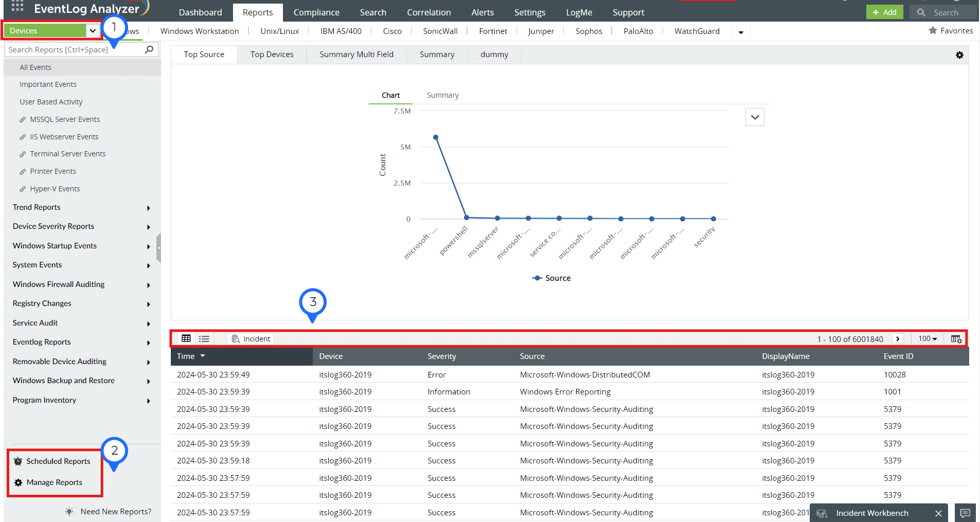The width and height of the screenshot is (980, 522).
Task: Expand Windows Startup Events section
Action: pyautogui.click(x=148, y=247)
